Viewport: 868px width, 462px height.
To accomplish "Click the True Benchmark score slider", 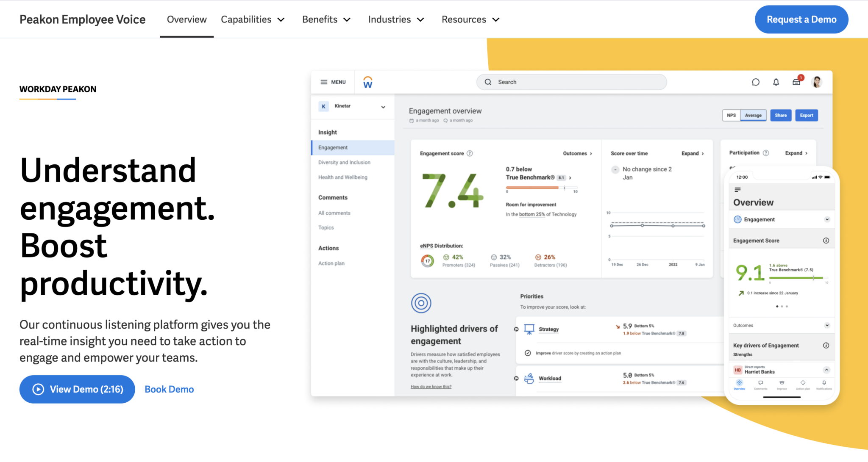I will click(542, 188).
